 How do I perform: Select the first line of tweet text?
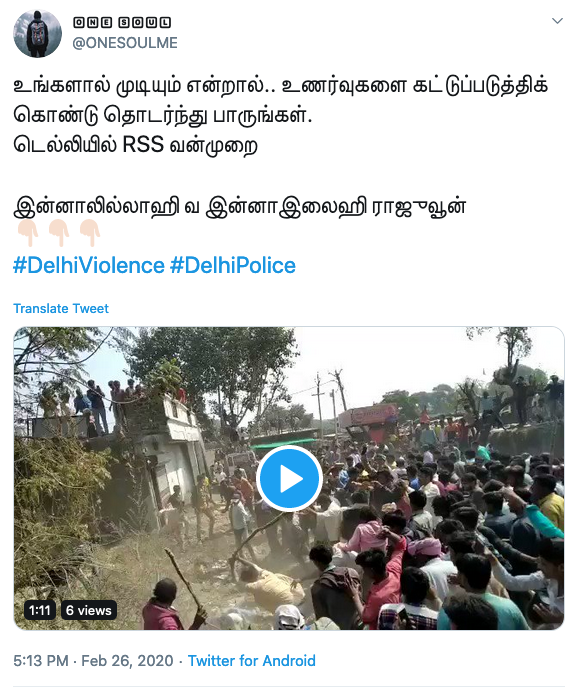280,85
